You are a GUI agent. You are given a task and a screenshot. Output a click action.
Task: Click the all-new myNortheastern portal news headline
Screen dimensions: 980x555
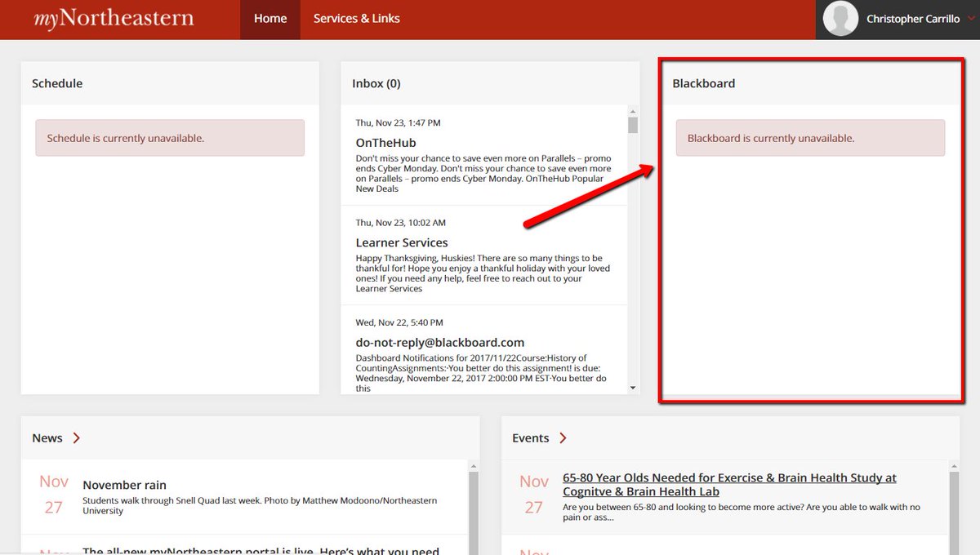pos(261,551)
